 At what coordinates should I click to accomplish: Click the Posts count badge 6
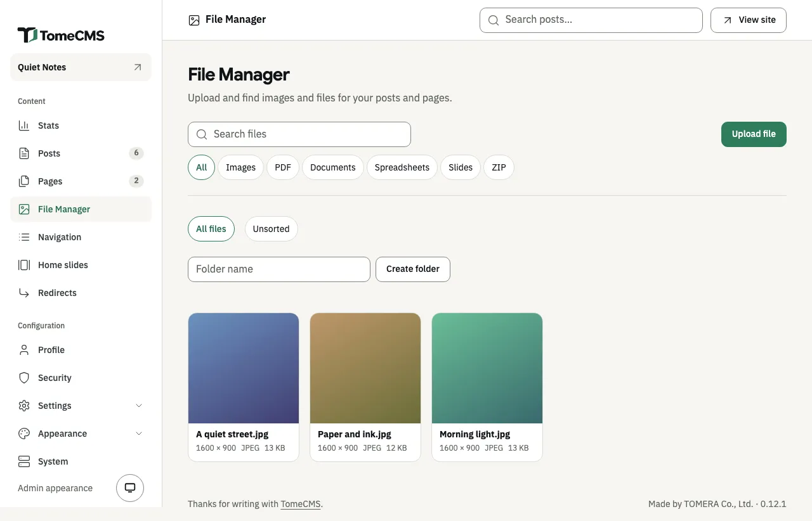click(136, 153)
